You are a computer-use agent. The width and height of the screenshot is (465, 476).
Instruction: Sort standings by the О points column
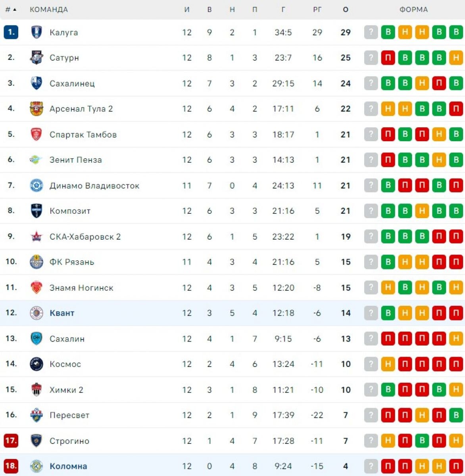point(346,9)
